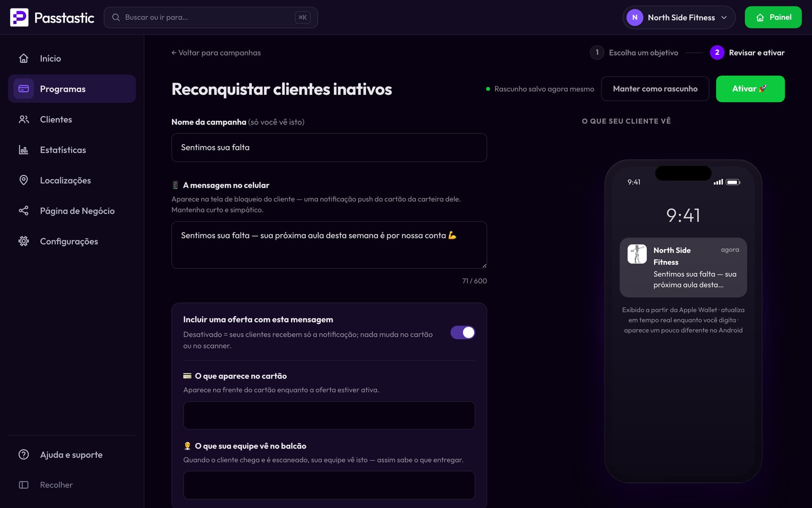Open Estatísticas in the sidebar

[x=72, y=150]
